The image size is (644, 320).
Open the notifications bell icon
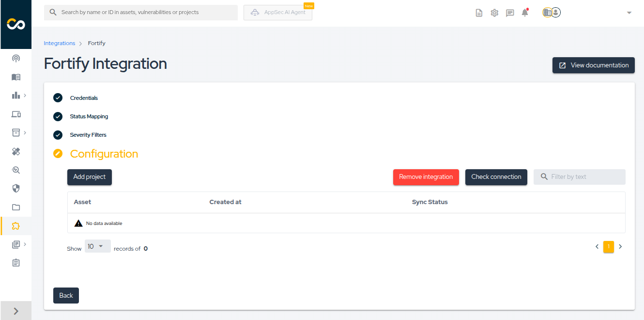(525, 13)
